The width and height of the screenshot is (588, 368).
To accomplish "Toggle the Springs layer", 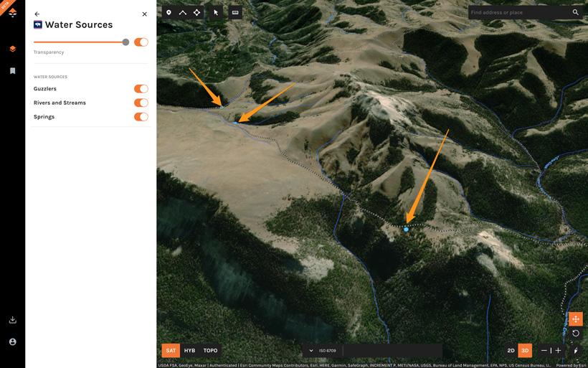I will [141, 117].
